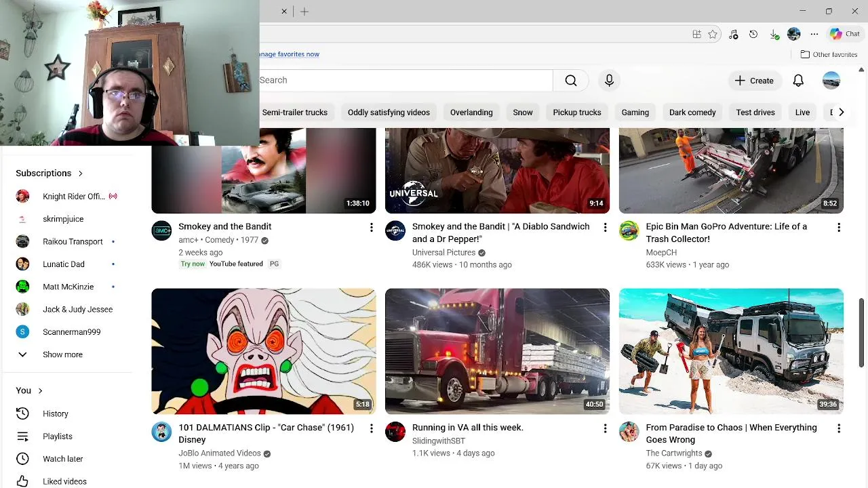Click the Universal Pictures channel avatar
Image resolution: width=868 pixels, height=488 pixels.
pos(395,230)
